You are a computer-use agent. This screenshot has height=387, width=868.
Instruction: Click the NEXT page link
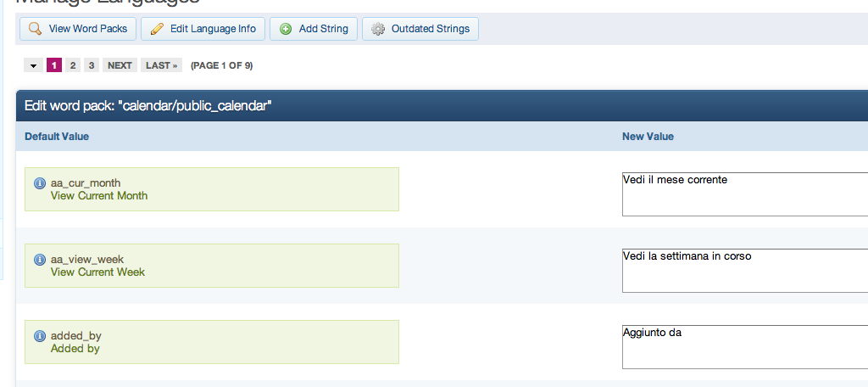120,65
